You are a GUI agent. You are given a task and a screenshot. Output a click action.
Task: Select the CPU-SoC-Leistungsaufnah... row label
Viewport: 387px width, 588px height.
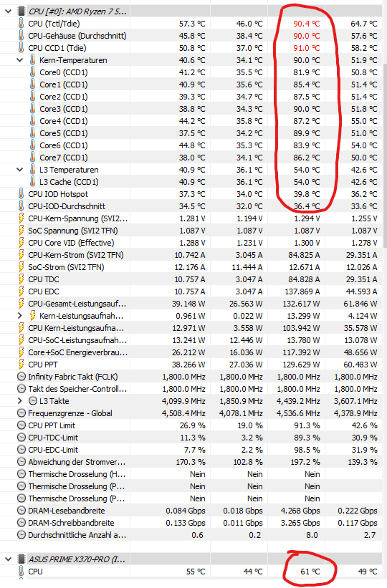tap(77, 340)
